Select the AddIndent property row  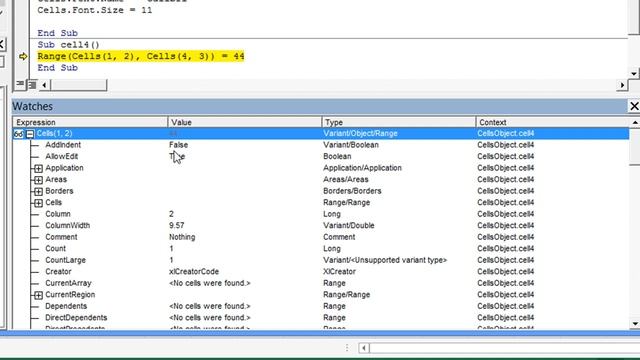point(321,145)
